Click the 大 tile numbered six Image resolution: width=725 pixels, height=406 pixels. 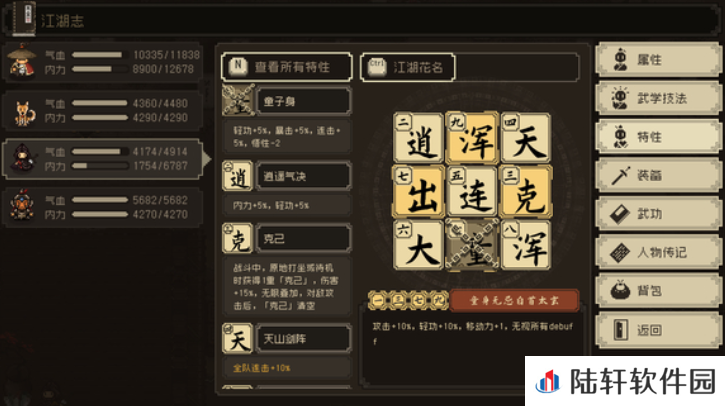(418, 245)
